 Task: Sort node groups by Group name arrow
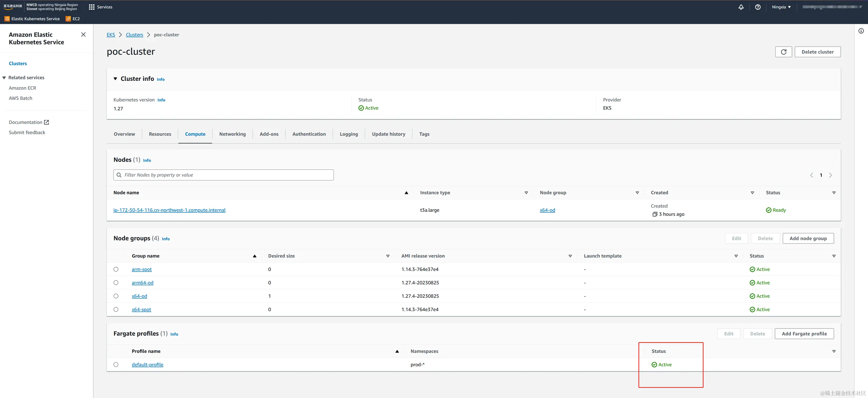[254, 256]
